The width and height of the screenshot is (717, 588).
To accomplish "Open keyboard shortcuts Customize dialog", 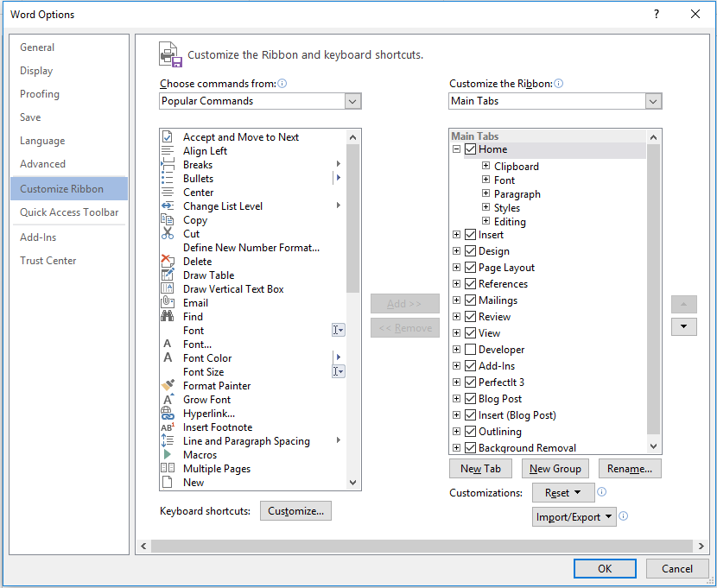I will 295,510.
